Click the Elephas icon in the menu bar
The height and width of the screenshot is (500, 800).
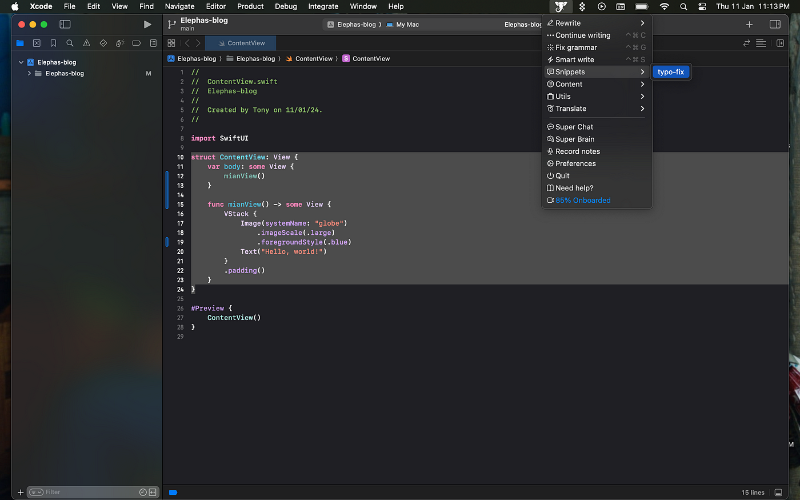click(561, 6)
